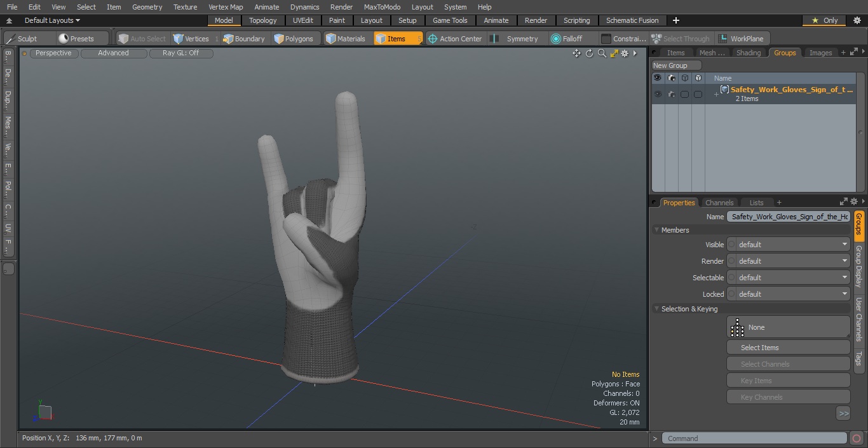Click the keying set None icon button
868x448 pixels.
click(x=788, y=327)
